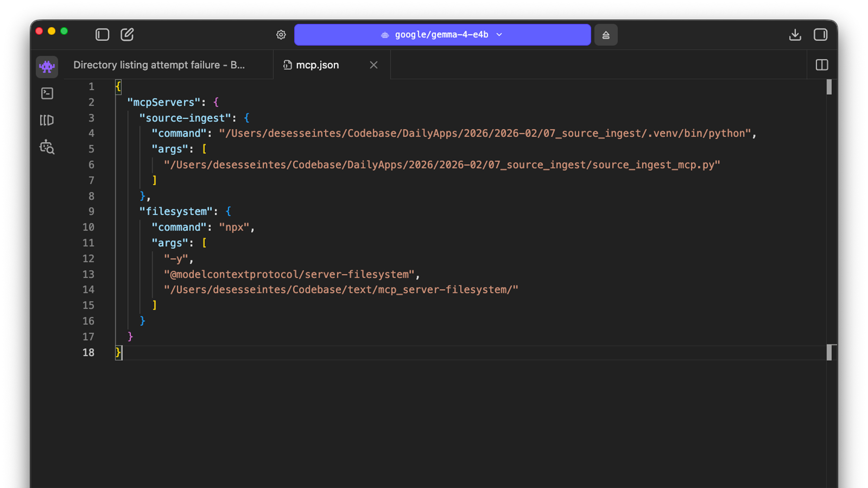868x488 pixels.
Task: Toggle the right sidebar panel
Action: (820, 34)
